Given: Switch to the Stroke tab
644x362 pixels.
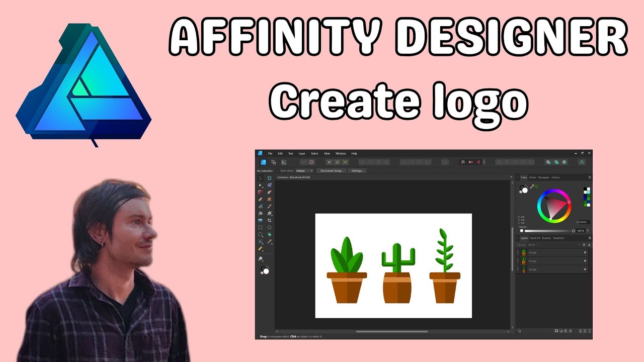Looking at the screenshot, I should (533, 177).
